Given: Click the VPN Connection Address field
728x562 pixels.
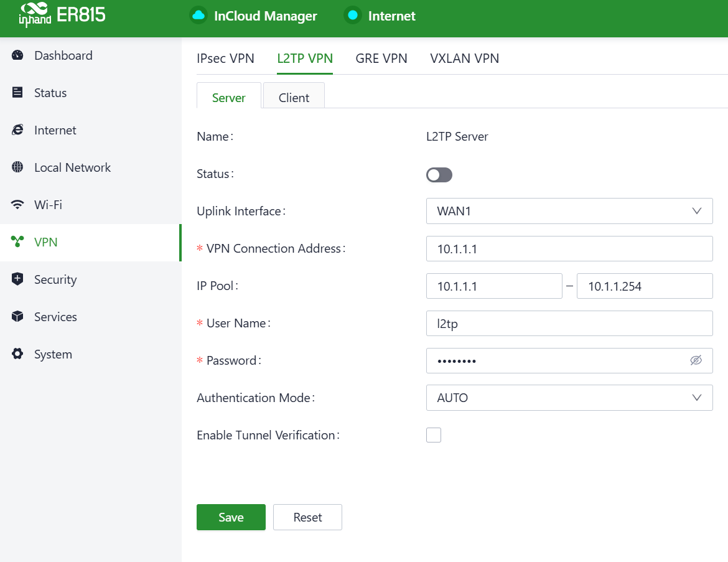Looking at the screenshot, I should 569,249.
